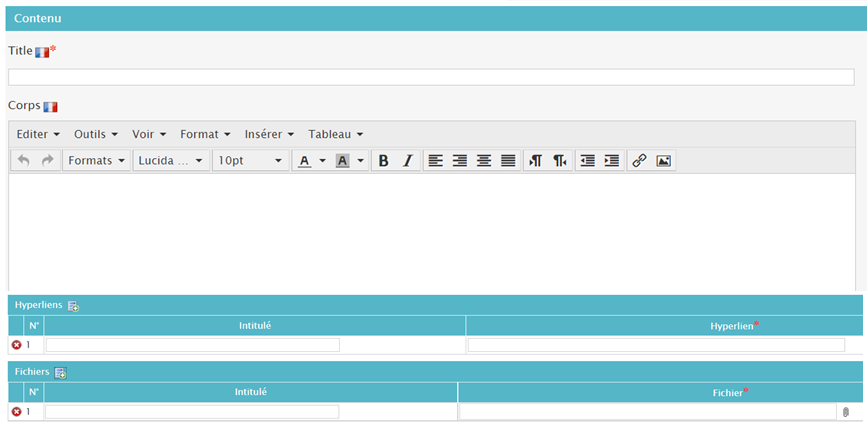
Task: Open the text color picker arrow
Action: tap(322, 161)
